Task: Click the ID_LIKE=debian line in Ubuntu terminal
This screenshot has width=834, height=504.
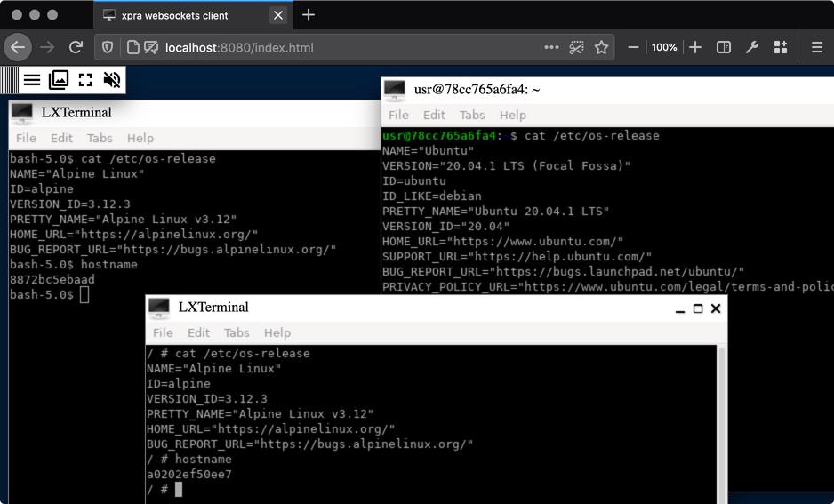Action: [432, 196]
